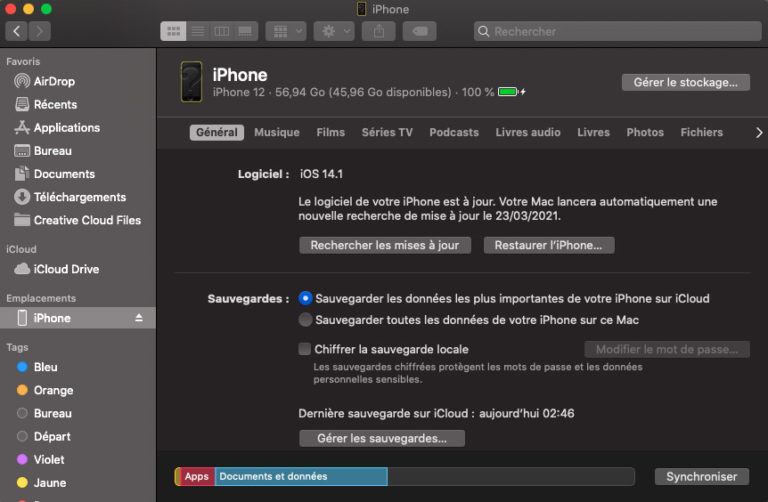Switch to icon view in toolbar
The width and height of the screenshot is (768, 502).
(173, 31)
